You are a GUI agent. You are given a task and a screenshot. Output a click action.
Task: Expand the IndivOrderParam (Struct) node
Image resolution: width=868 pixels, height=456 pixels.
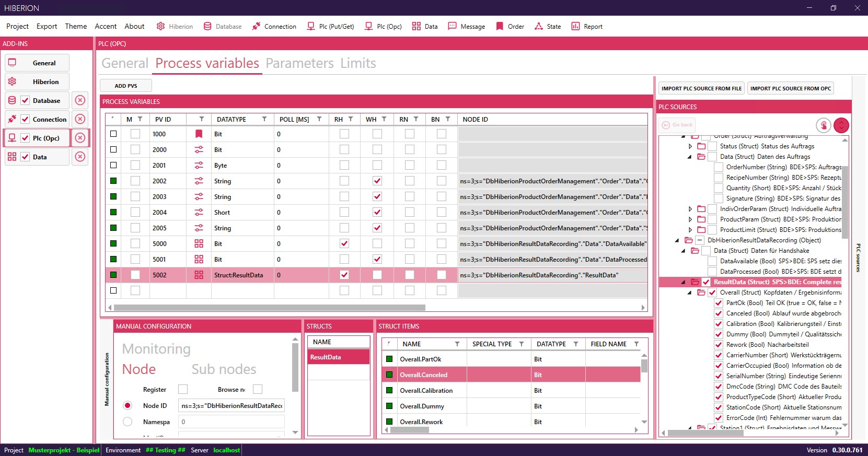(690, 209)
